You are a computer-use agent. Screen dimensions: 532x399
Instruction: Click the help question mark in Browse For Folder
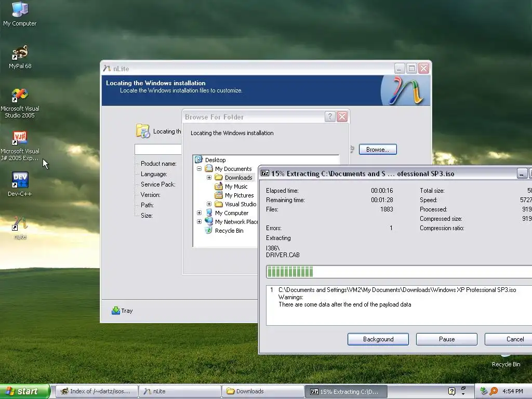330,117
